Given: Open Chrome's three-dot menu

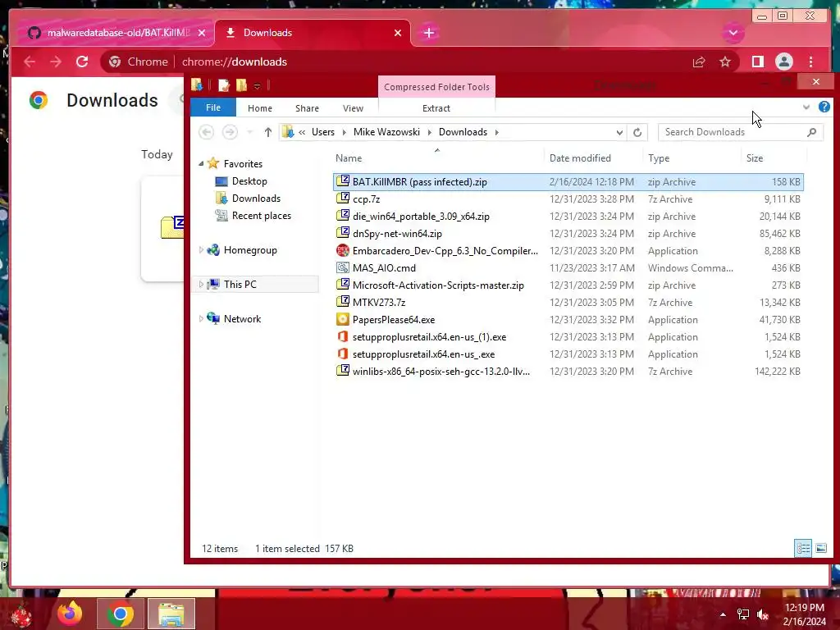Looking at the screenshot, I should 811,62.
